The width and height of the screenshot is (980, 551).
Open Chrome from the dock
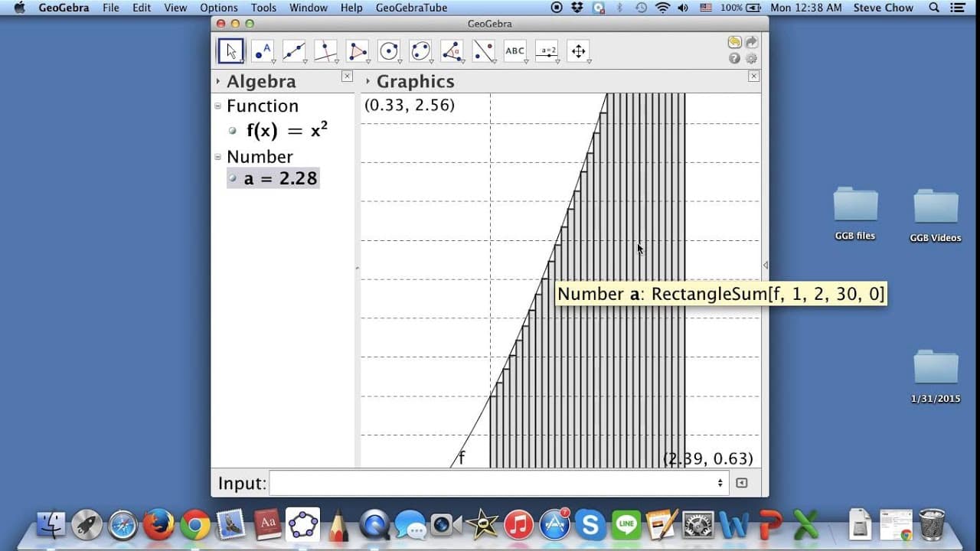point(195,525)
